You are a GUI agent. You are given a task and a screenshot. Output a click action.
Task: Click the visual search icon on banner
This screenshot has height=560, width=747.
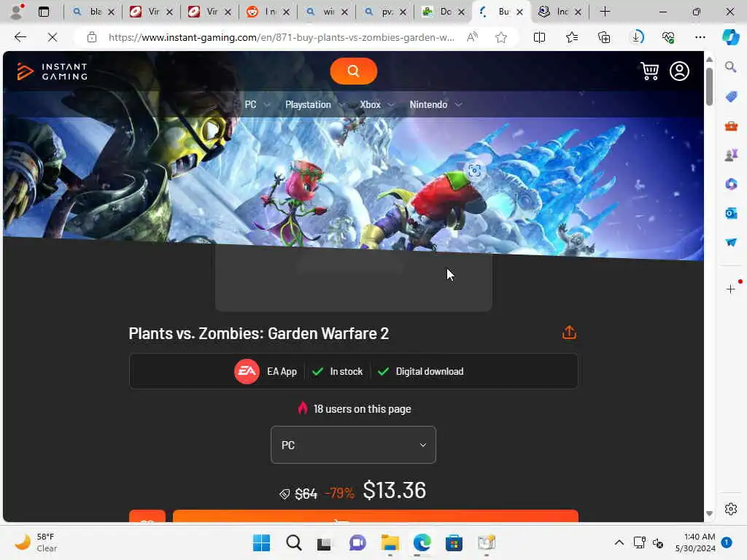(474, 171)
